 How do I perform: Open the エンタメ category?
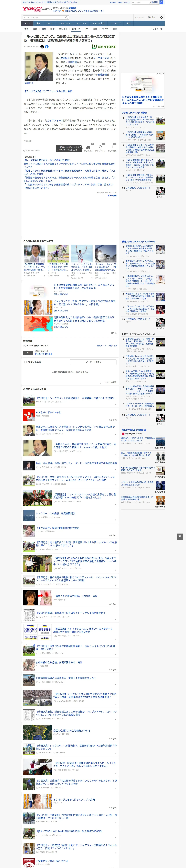[63, 29]
